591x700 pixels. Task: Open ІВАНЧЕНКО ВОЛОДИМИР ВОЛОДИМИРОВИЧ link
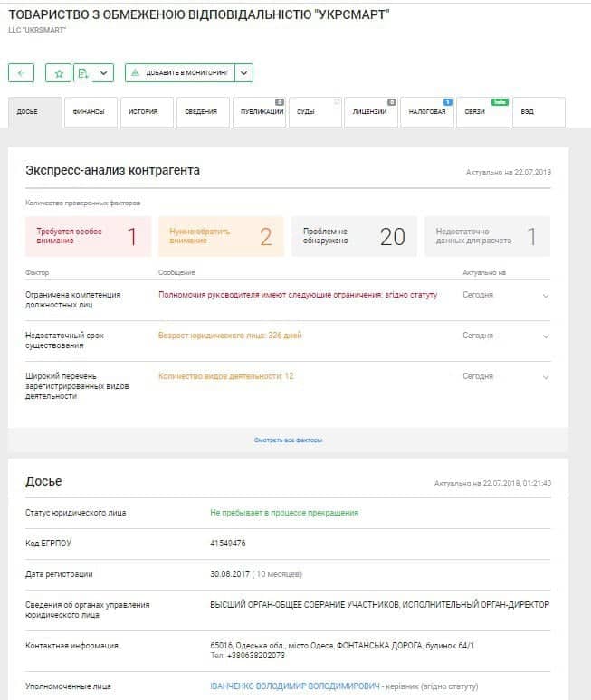pos(295,686)
